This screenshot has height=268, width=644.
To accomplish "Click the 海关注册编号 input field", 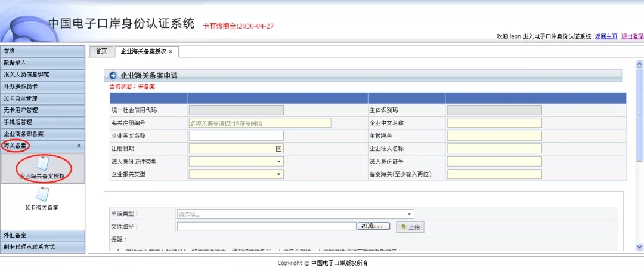I will [259, 123].
